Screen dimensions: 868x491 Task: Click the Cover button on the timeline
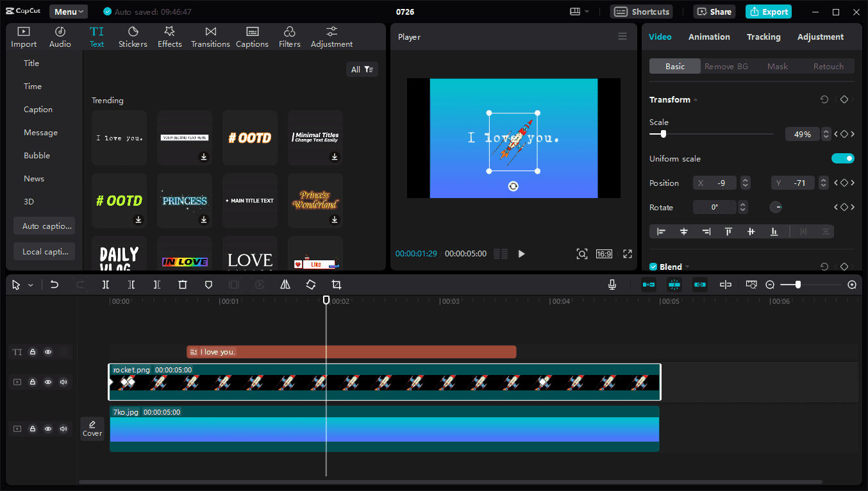[92, 429]
